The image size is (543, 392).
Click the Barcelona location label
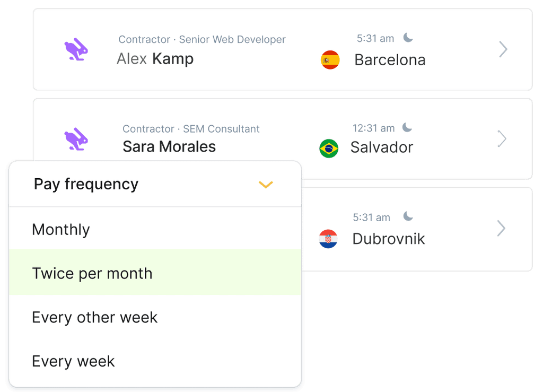(x=390, y=60)
